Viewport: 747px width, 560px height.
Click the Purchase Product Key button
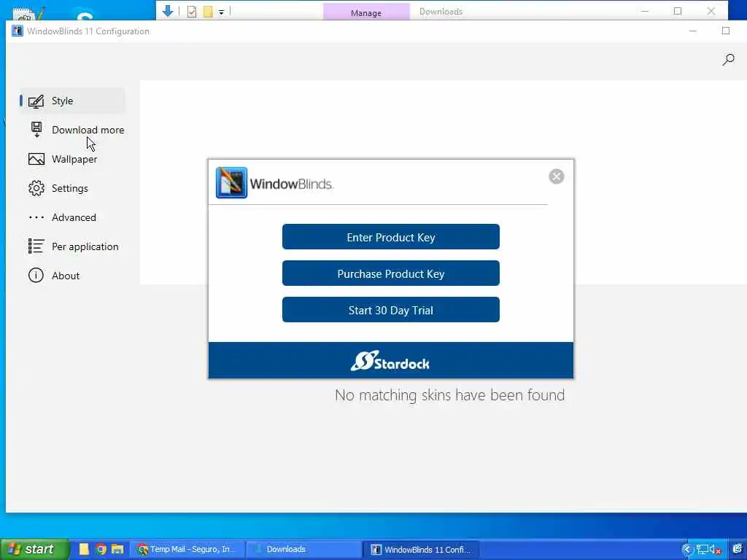(x=391, y=273)
